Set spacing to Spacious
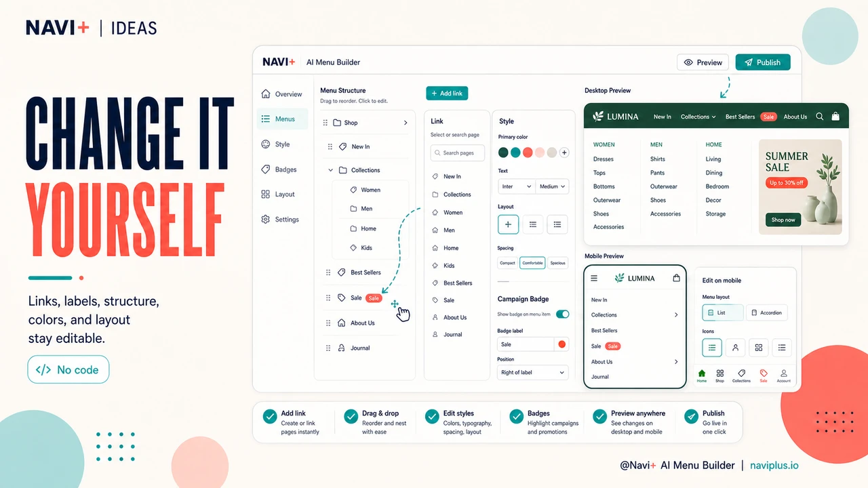 (x=557, y=263)
